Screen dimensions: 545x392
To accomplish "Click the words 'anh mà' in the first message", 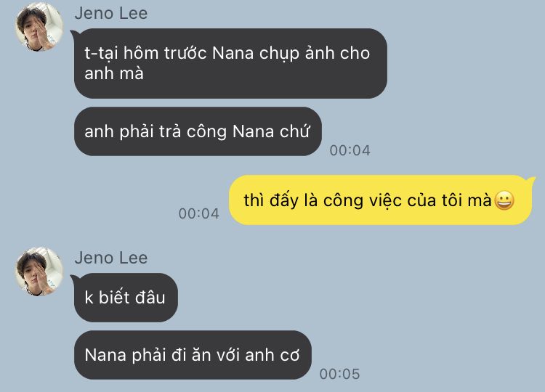I will 114,73.
